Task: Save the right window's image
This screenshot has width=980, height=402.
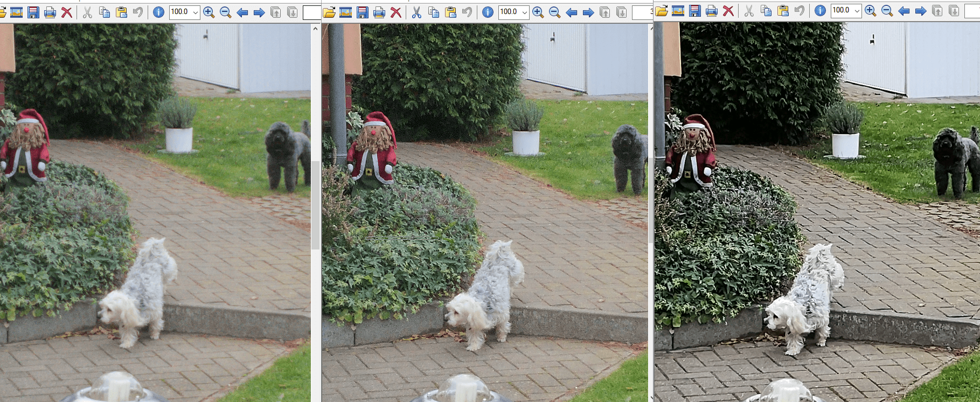Action: [x=695, y=11]
